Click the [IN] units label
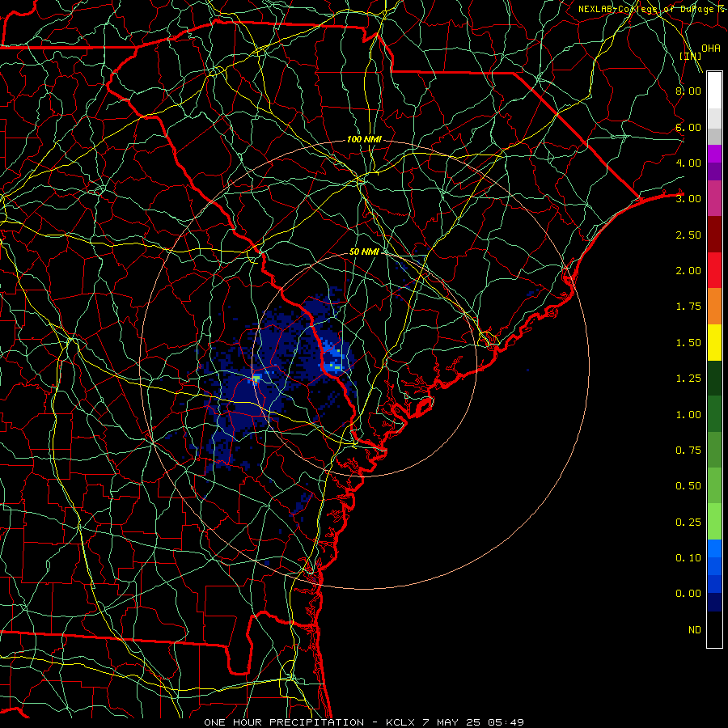Image resolution: width=728 pixels, height=728 pixels. 691,56
